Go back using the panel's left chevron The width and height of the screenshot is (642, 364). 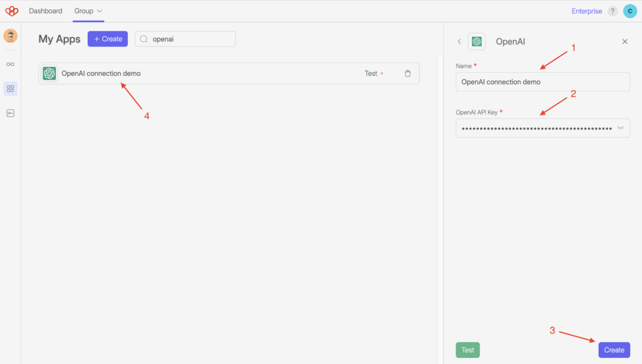coord(460,41)
